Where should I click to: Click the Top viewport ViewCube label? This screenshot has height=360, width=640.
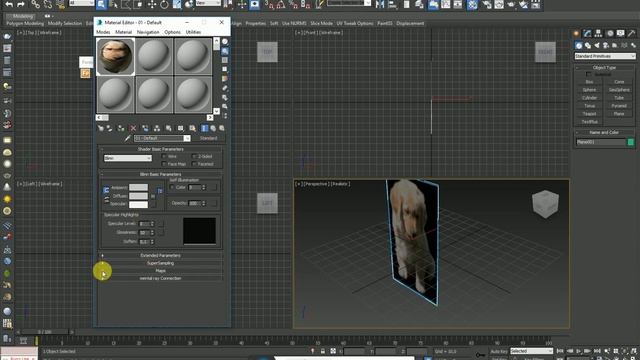pyautogui.click(x=267, y=52)
